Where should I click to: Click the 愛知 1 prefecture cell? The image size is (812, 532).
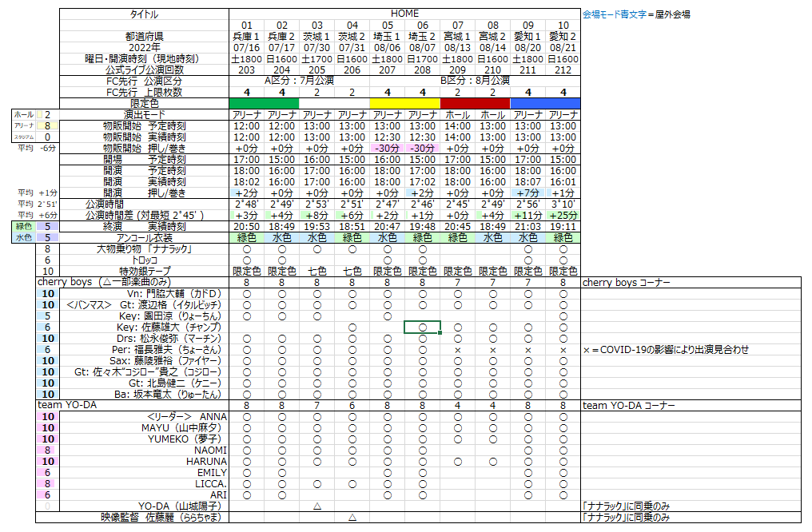point(527,37)
